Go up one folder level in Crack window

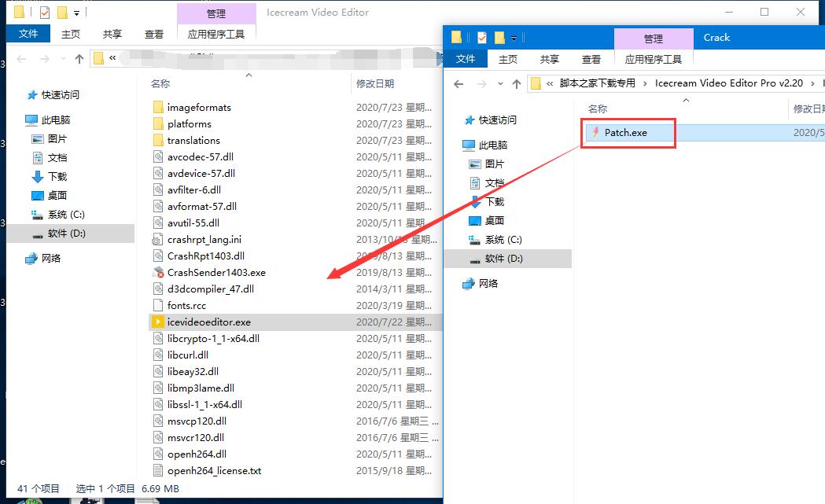pos(517,83)
